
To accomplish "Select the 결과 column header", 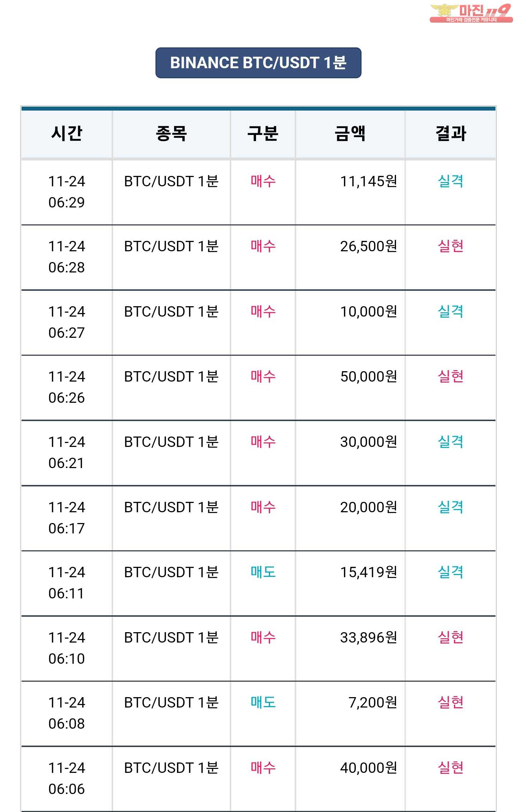I will click(451, 134).
